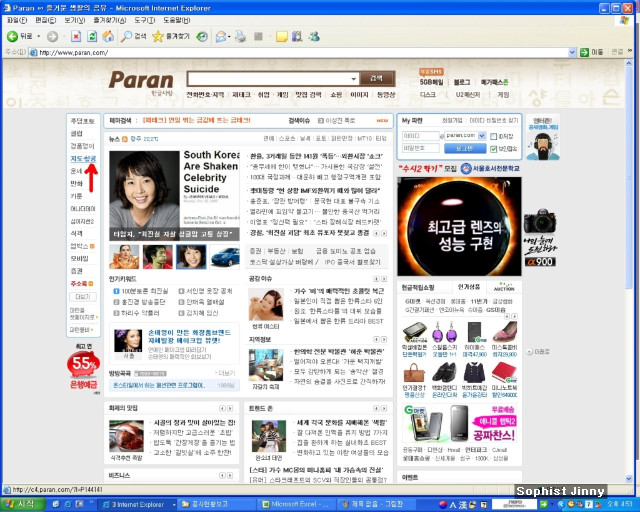Open the History clock icon

[x=202, y=37]
